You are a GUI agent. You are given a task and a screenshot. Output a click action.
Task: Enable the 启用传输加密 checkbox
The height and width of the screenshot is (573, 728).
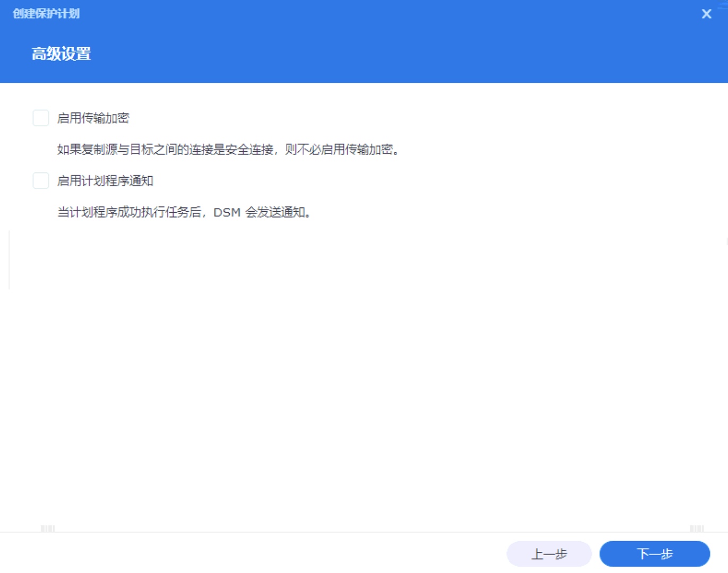click(x=41, y=118)
